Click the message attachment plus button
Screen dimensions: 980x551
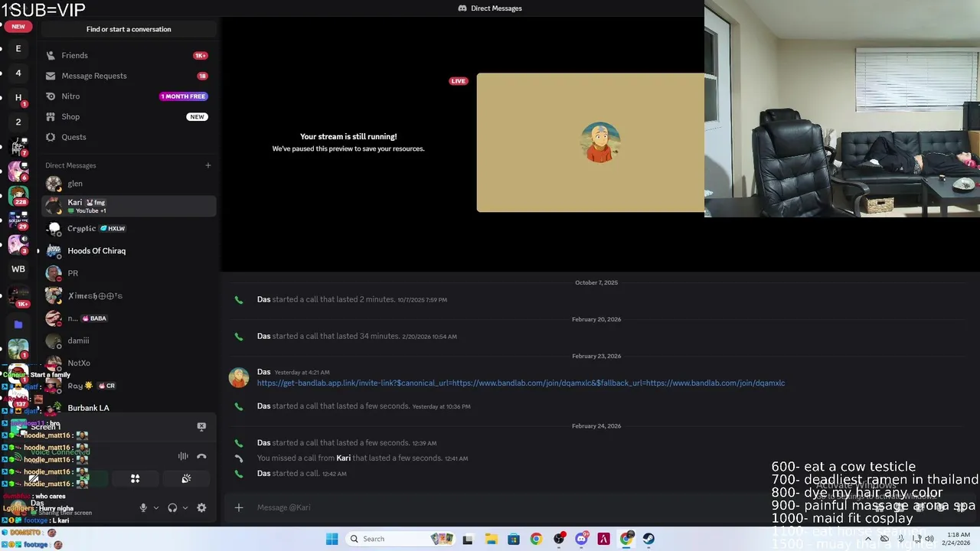239,507
